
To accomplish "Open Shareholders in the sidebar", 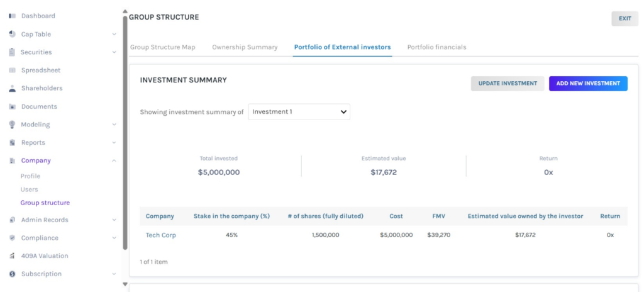I will pos(42,88).
